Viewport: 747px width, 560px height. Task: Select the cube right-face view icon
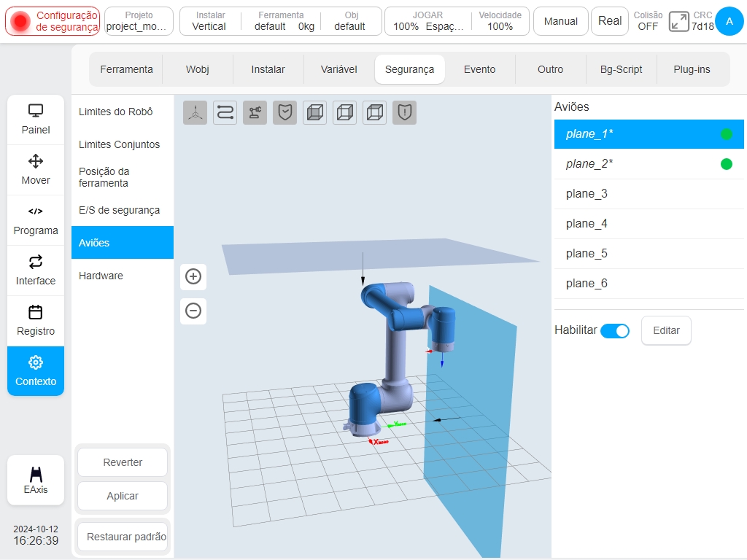click(345, 113)
